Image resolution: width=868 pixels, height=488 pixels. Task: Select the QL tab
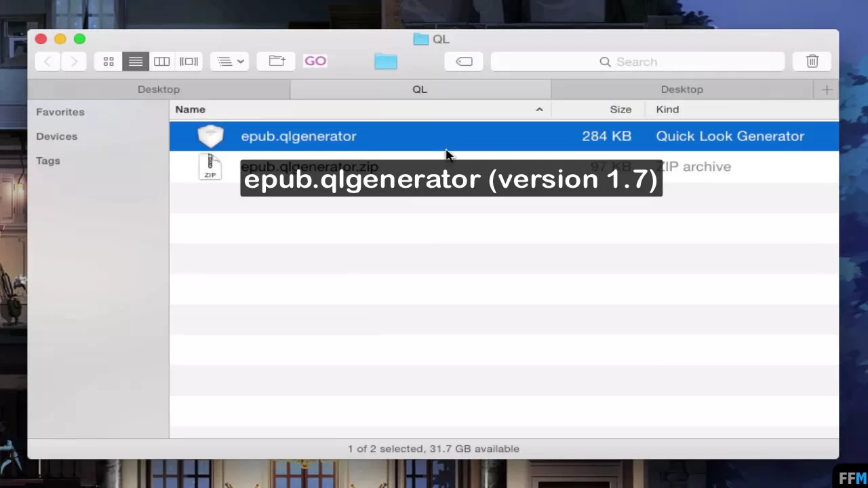420,89
